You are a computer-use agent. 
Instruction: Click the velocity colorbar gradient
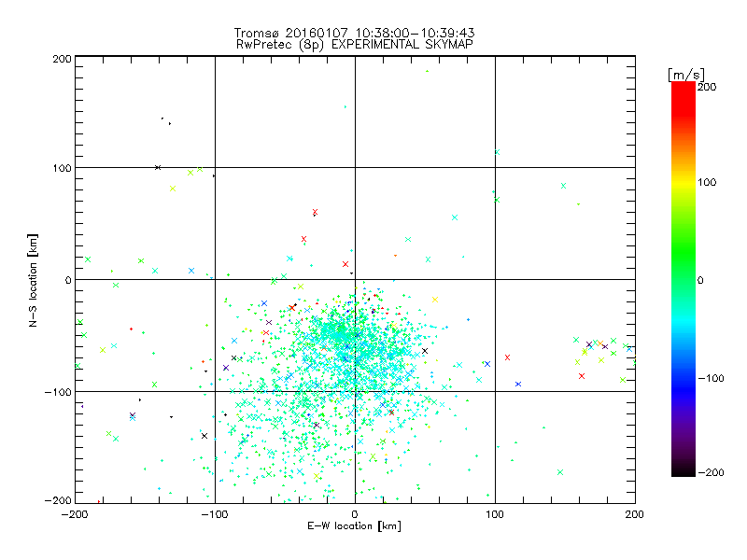coord(684,279)
